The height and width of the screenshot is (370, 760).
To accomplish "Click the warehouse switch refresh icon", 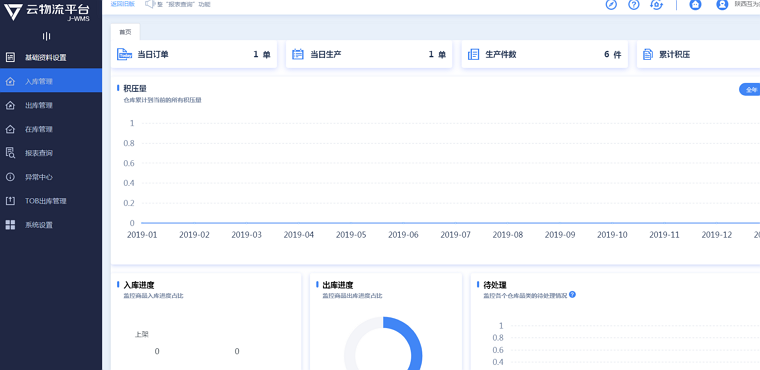I will coord(656,4).
